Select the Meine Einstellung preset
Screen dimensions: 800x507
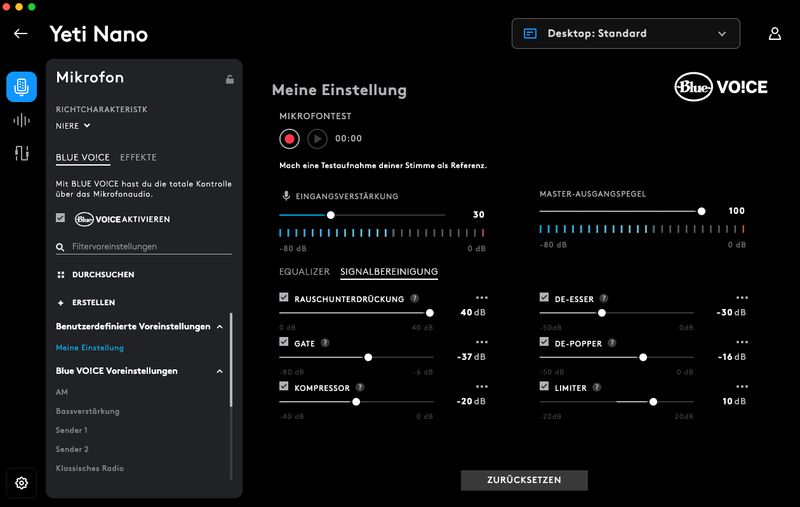click(90, 348)
